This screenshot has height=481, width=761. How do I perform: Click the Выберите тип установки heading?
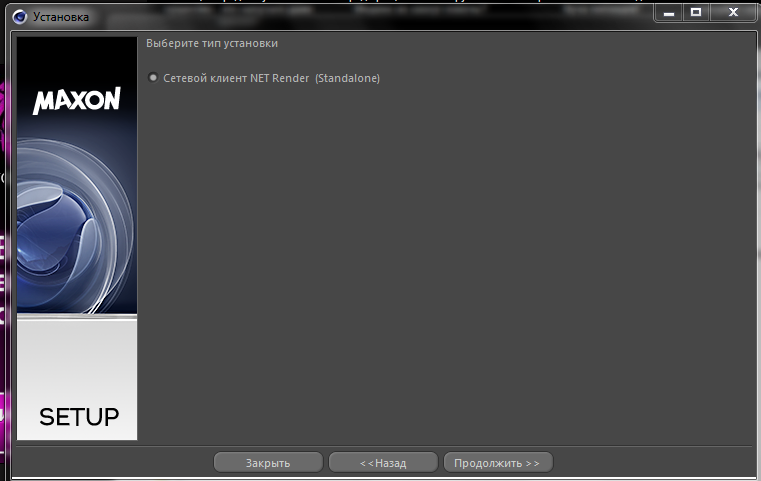click(x=212, y=43)
